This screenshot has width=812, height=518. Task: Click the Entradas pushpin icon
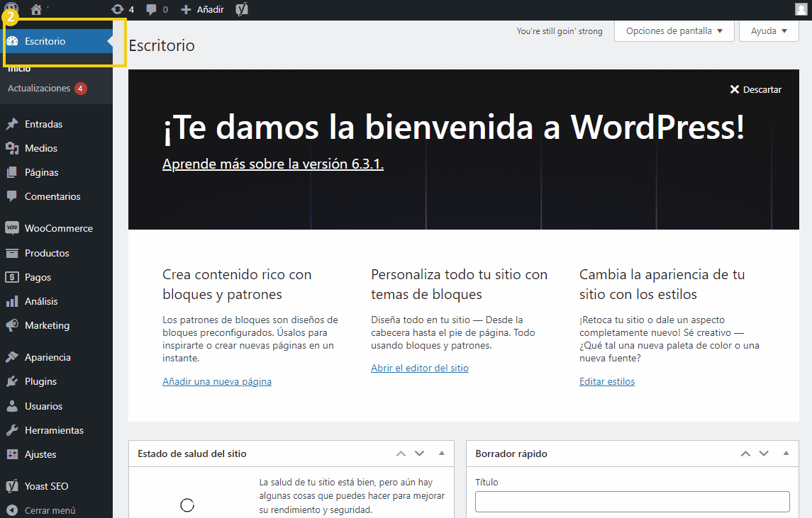(12, 124)
